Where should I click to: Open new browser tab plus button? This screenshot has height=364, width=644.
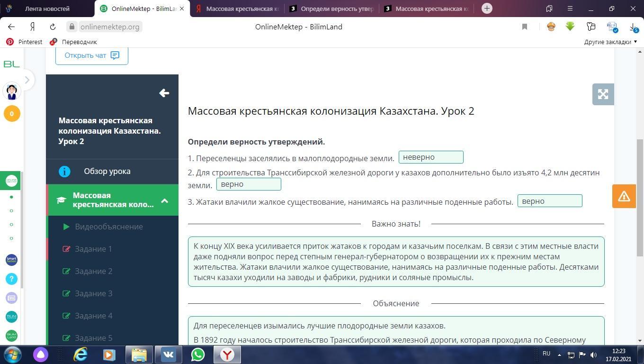pyautogui.click(x=486, y=9)
